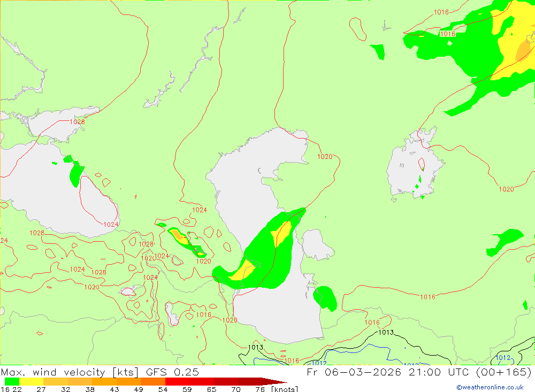Image resolution: width=535 pixels, height=392 pixels.
Task: Click the '(00+165)' forecast offset text
Action: point(503,372)
